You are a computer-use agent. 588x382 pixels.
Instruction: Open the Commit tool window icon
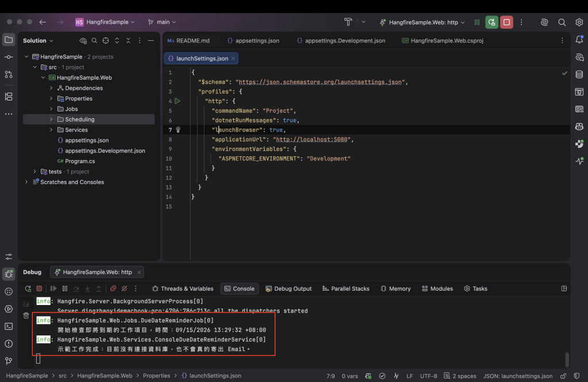click(9, 57)
